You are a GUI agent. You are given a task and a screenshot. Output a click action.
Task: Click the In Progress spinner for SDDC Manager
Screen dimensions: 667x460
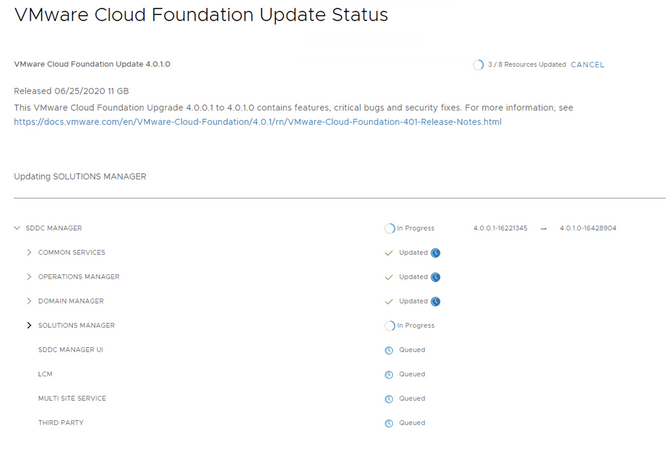tap(390, 228)
